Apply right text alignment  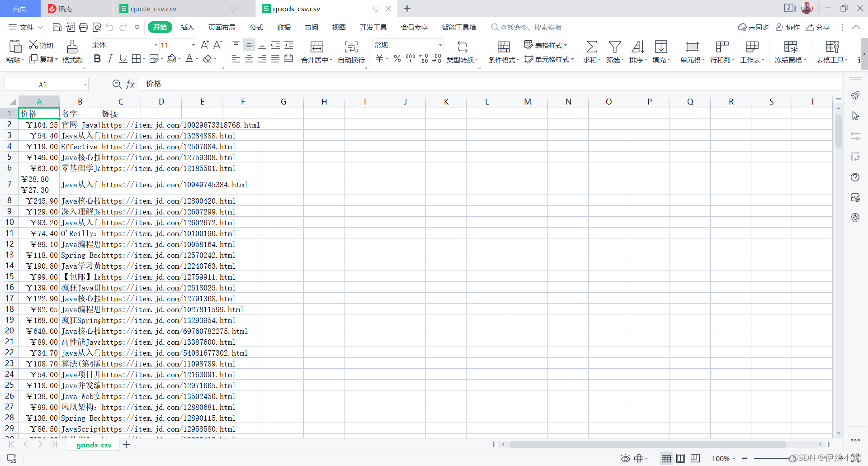coord(262,58)
